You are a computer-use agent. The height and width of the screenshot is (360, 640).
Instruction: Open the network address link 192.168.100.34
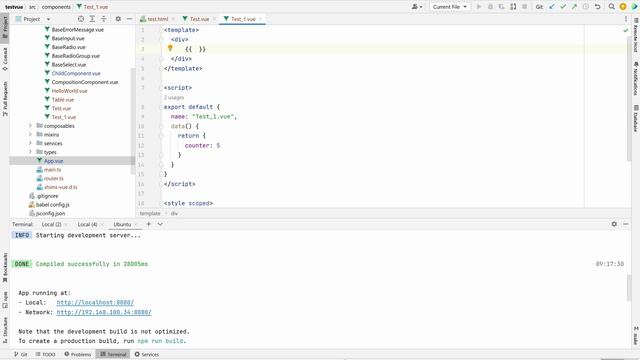coord(104,312)
